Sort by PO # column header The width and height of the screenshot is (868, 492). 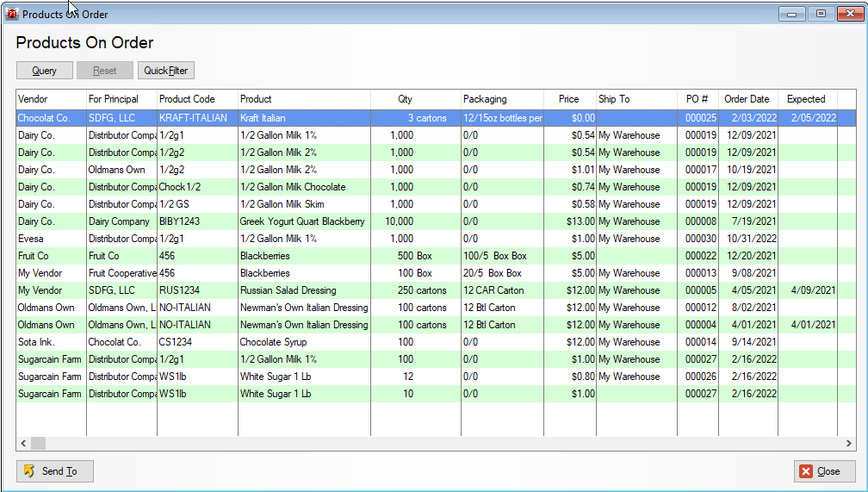[697, 99]
